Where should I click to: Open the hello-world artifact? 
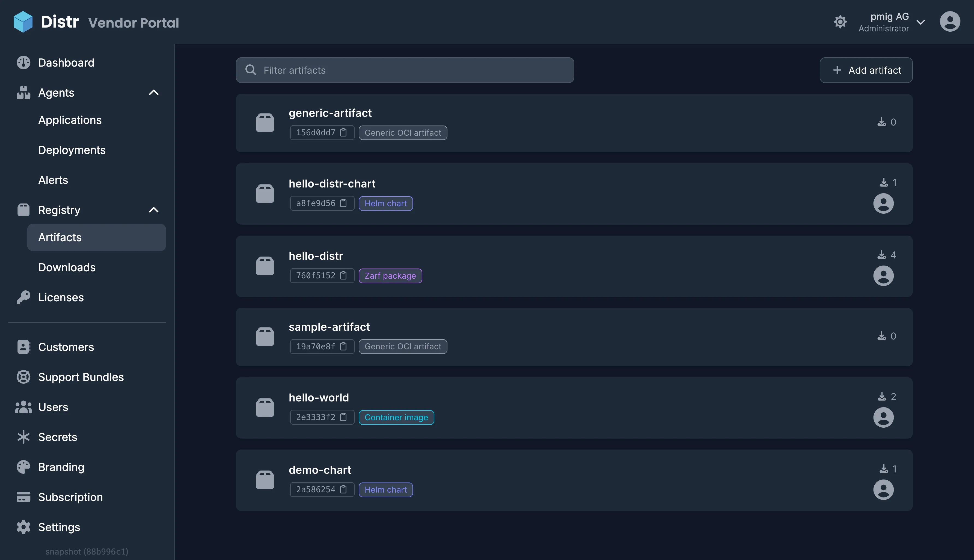click(574, 408)
